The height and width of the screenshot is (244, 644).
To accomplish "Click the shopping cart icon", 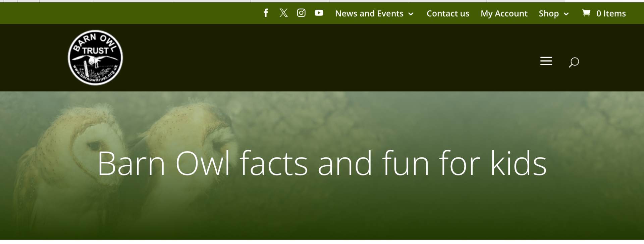I will pos(586,13).
